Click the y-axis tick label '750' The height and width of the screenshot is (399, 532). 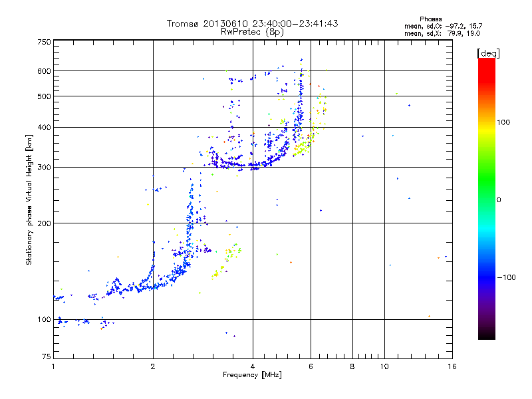tap(44, 42)
